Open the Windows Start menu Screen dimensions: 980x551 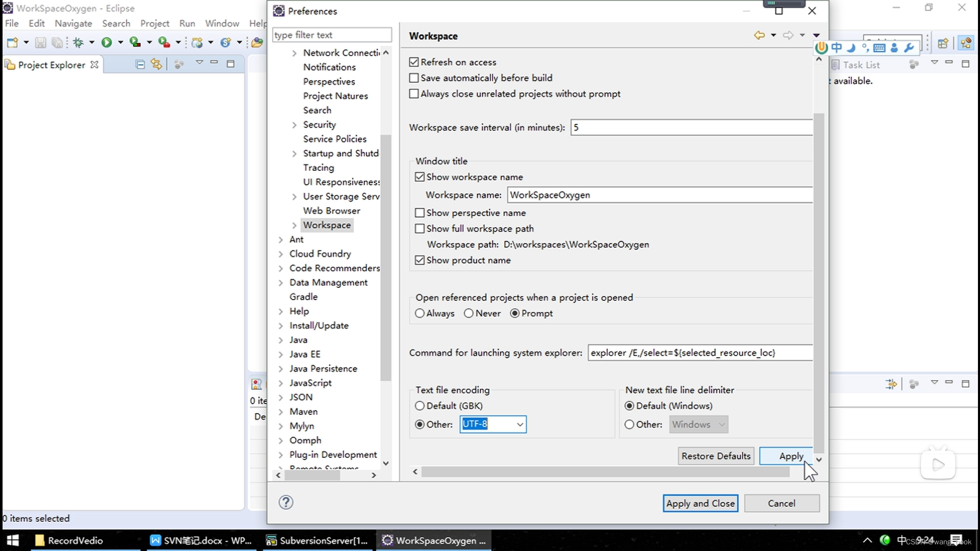point(13,540)
